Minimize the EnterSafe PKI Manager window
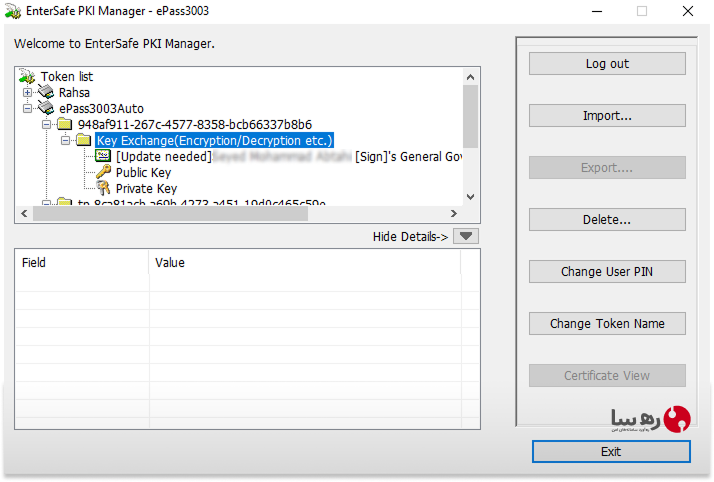 pos(597,11)
